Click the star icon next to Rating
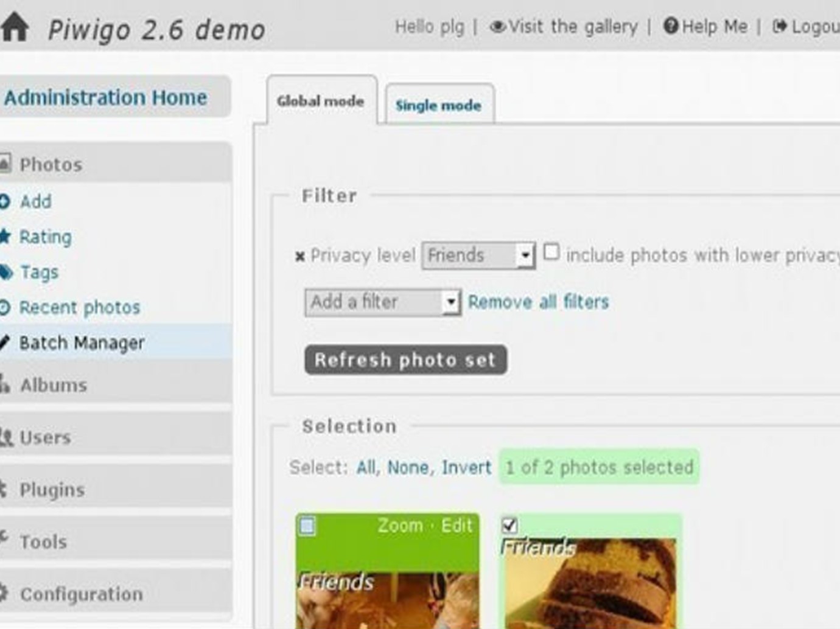Screen dimensions: 840x629 5,236
